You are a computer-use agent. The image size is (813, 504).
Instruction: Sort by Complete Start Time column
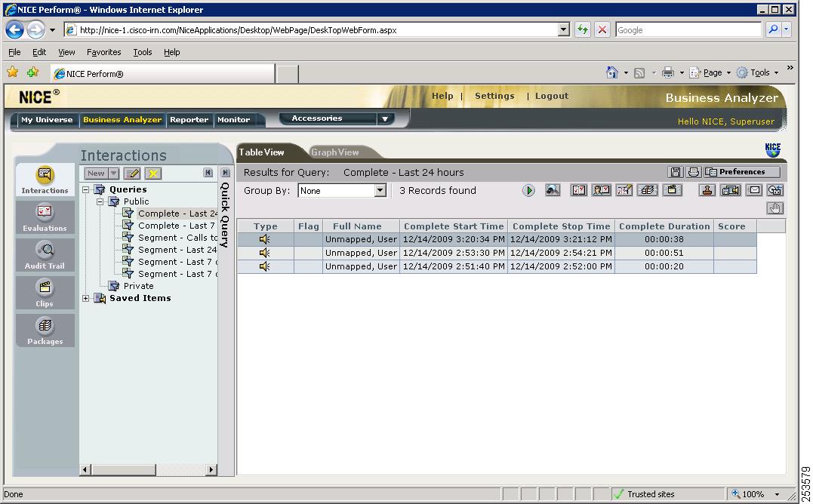[454, 226]
